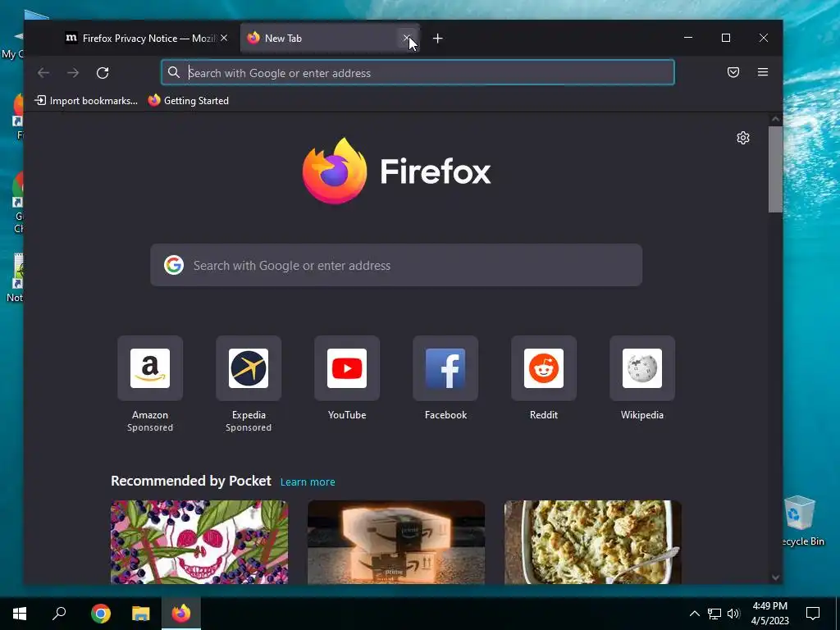Click scrollbar down arrow
Viewport: 840px width, 630px height.
point(775,577)
